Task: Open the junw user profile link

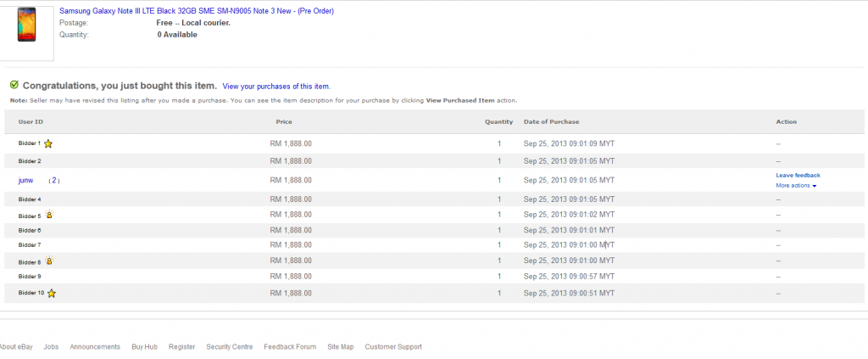Action: 26,181
